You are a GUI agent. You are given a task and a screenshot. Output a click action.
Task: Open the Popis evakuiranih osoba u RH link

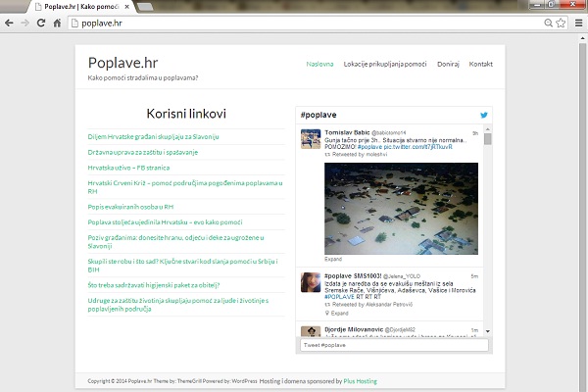click(130, 207)
